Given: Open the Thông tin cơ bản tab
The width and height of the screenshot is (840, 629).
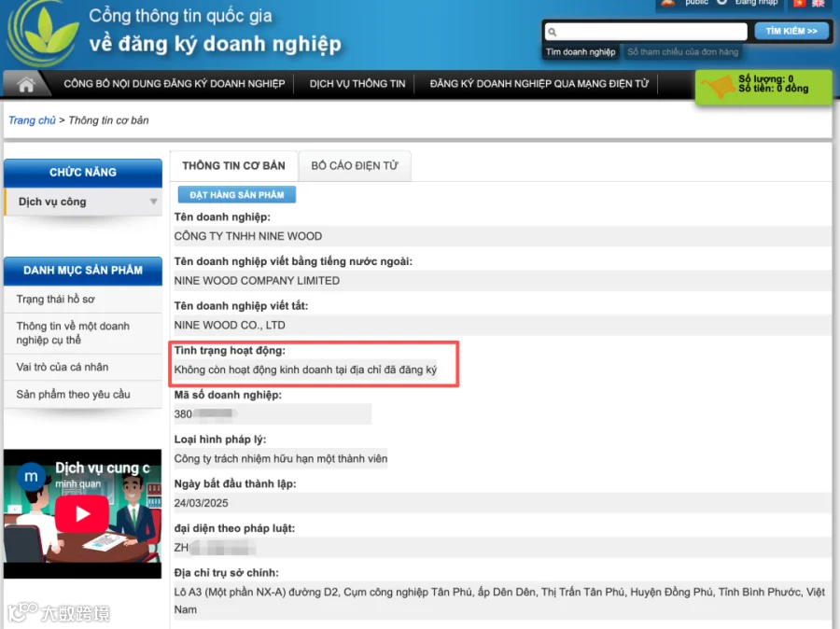Looking at the screenshot, I should 233,165.
